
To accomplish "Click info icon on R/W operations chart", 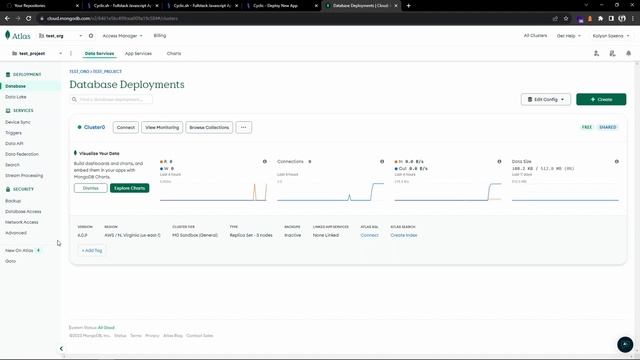I will (x=264, y=162).
